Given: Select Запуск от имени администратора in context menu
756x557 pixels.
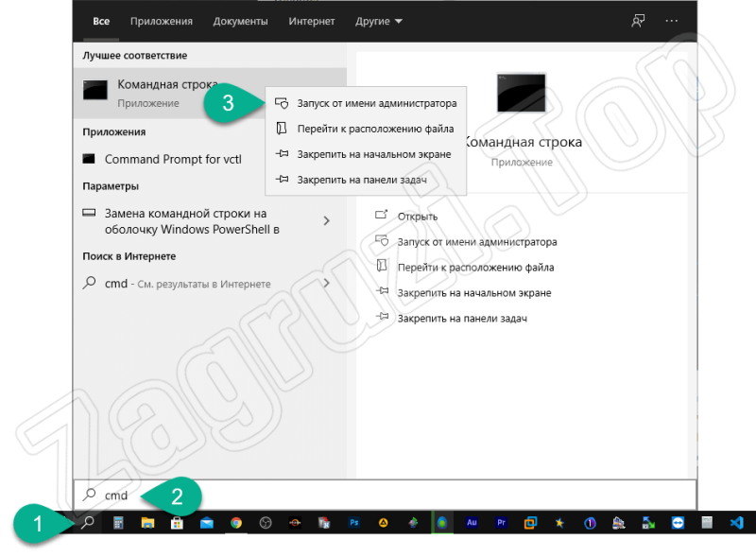Looking at the screenshot, I should pos(376,103).
